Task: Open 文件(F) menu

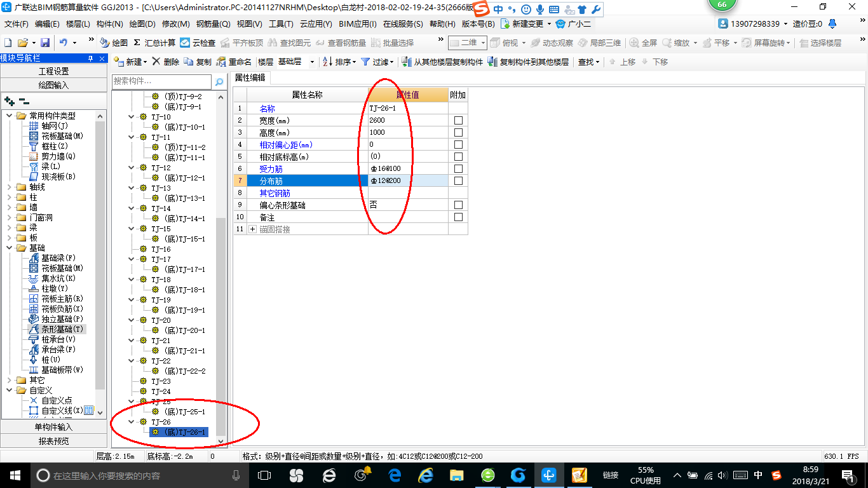Action: (x=17, y=24)
